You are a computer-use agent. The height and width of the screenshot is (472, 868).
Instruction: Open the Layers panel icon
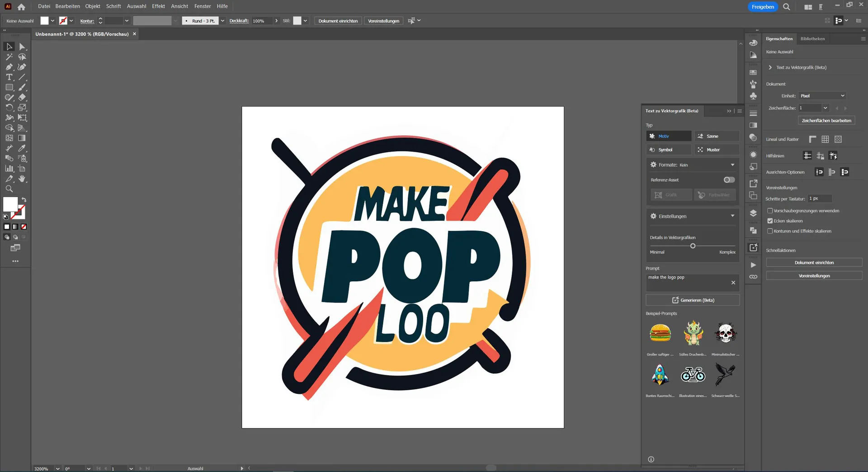click(753, 213)
